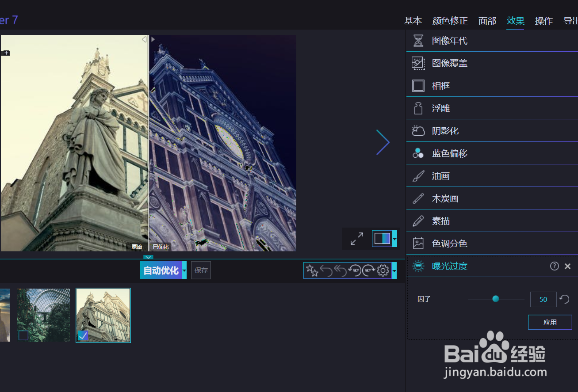Rotate image 90° clockwise
Viewport: 578px width, 392px height.
coord(369,270)
